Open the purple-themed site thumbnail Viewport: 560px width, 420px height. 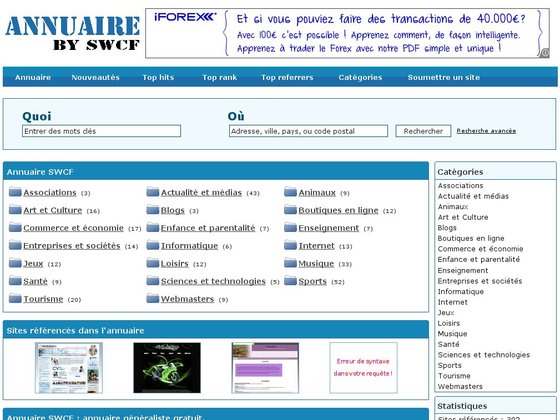[x=265, y=368]
